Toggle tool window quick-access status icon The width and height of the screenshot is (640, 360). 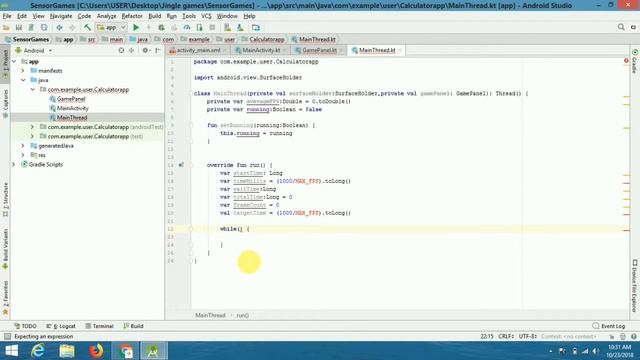7,336
